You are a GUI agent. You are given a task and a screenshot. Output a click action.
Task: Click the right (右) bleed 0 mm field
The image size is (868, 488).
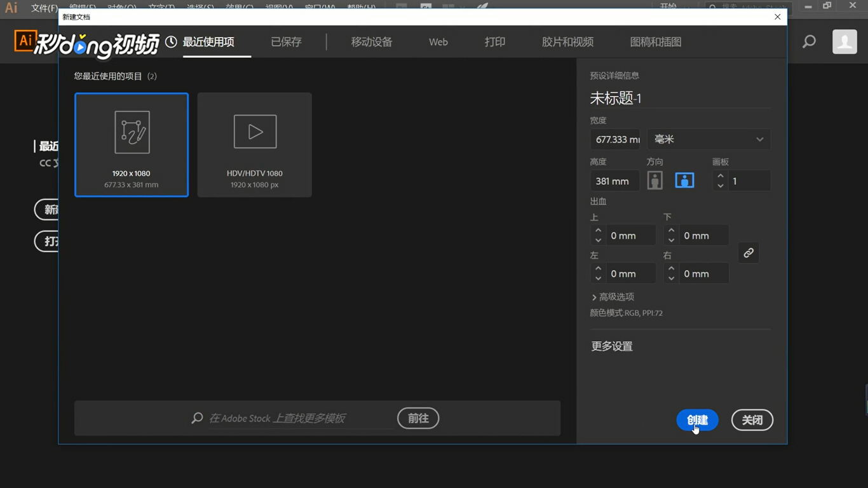coord(703,273)
